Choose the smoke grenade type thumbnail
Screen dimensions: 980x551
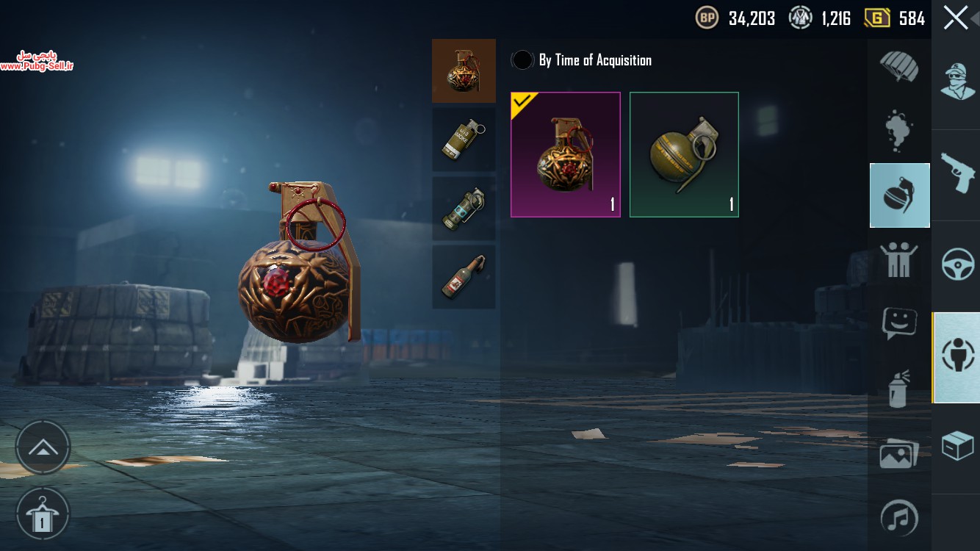[464, 140]
